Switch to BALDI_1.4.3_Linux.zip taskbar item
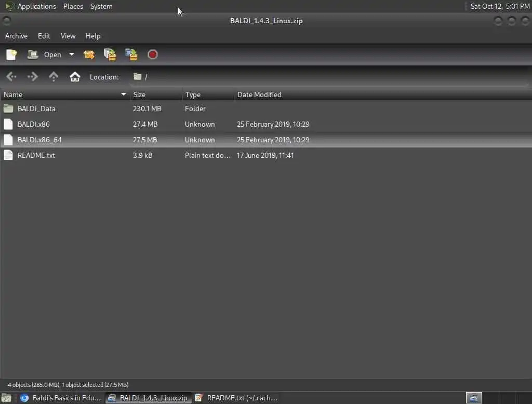Screen dimensions: 532x404 (148, 398)
